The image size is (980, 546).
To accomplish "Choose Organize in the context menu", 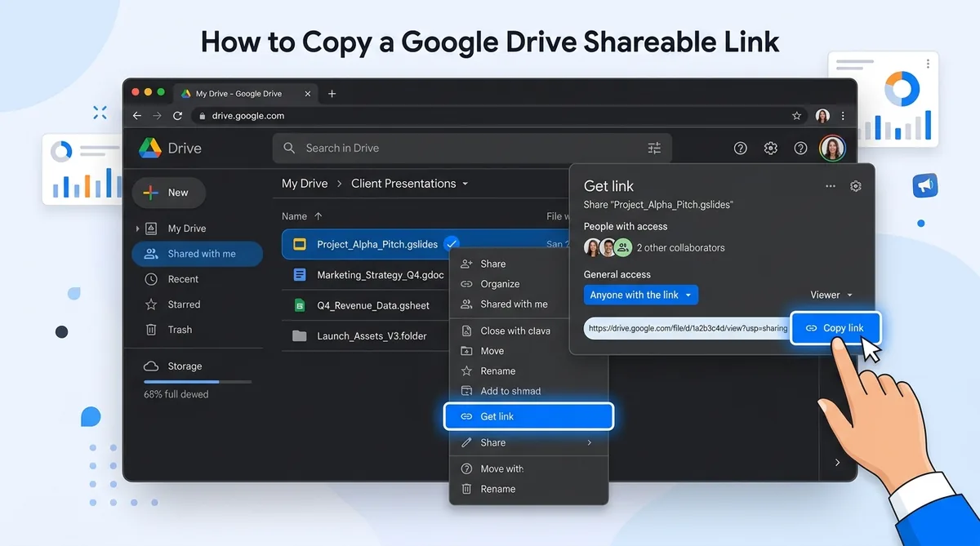I will (x=528, y=284).
